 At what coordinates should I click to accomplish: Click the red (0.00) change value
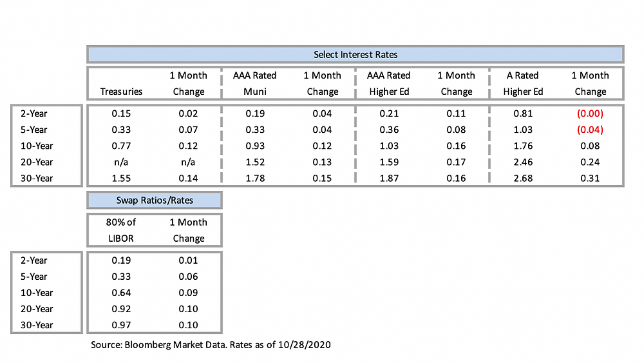point(590,114)
